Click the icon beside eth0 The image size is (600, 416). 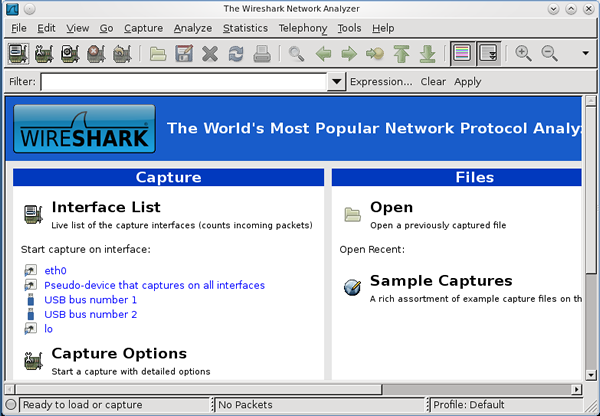click(x=31, y=271)
